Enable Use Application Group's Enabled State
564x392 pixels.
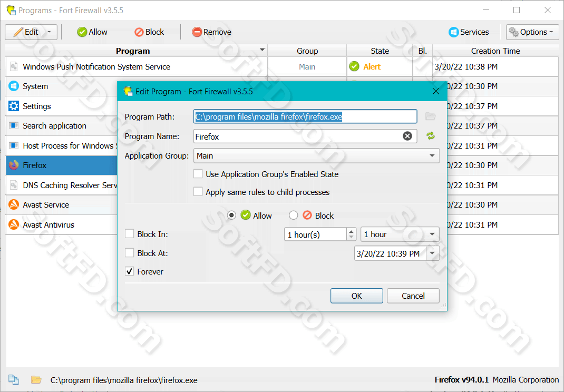(x=198, y=174)
